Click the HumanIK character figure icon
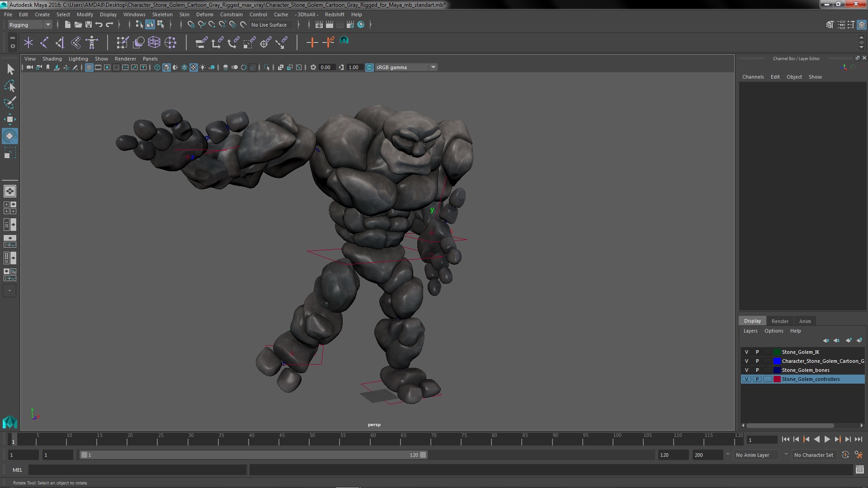This screenshot has height=488, width=868. click(x=92, y=42)
